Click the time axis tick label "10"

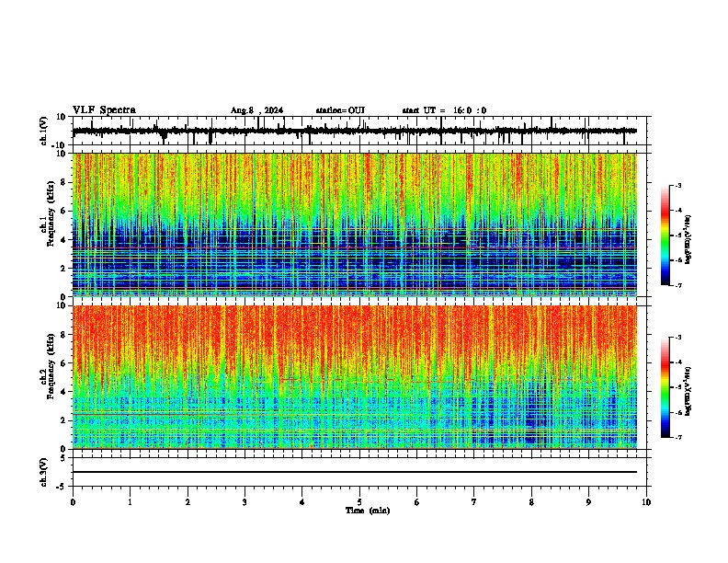click(646, 502)
